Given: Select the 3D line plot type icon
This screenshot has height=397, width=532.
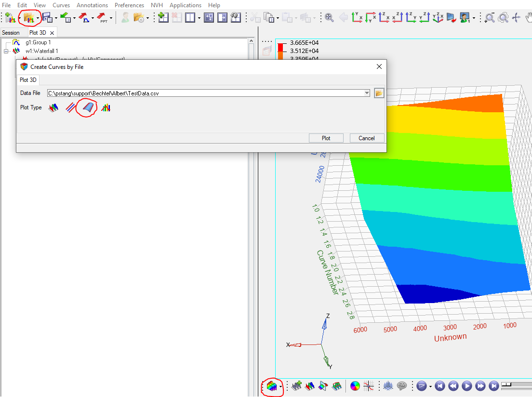Looking at the screenshot, I should 70,107.
